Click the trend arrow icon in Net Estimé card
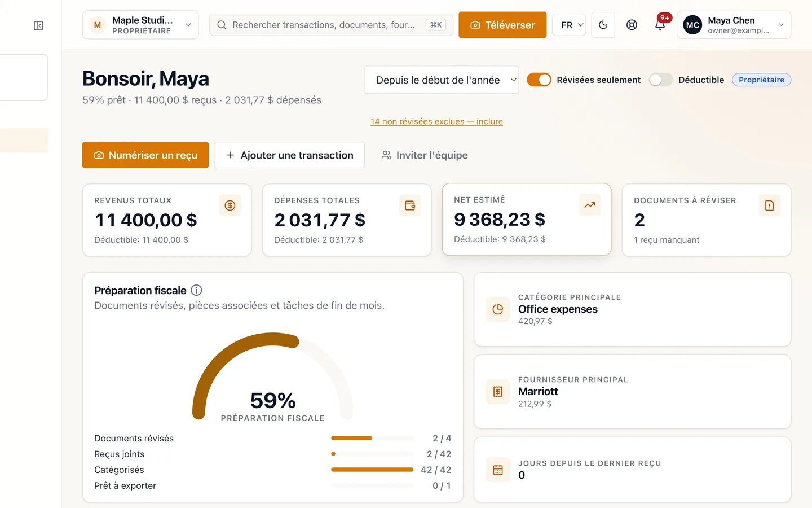 tap(590, 205)
